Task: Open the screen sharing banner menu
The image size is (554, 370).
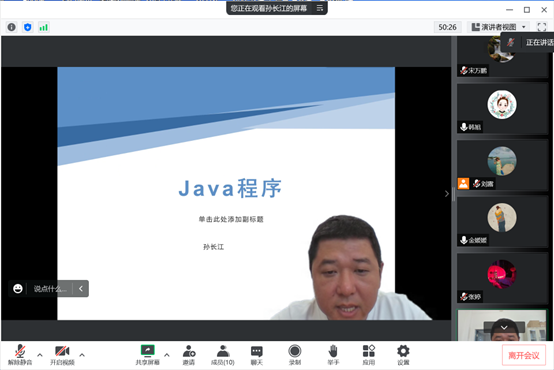Action: coord(320,8)
